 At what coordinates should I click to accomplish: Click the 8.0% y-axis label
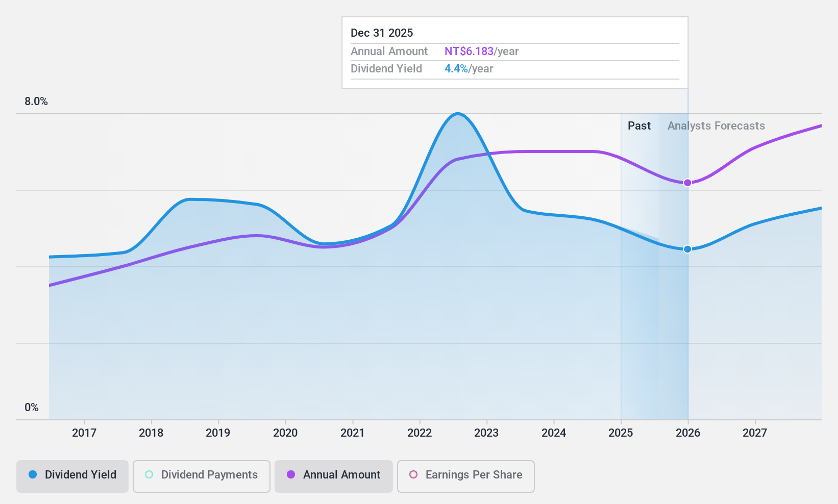pyautogui.click(x=36, y=102)
